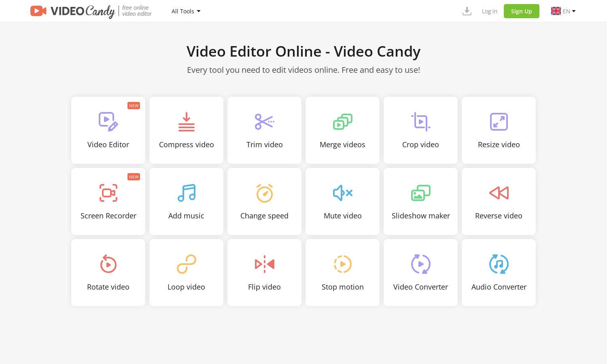This screenshot has width=607, height=364.
Task: Click the green Sign Up button
Action: (x=522, y=11)
